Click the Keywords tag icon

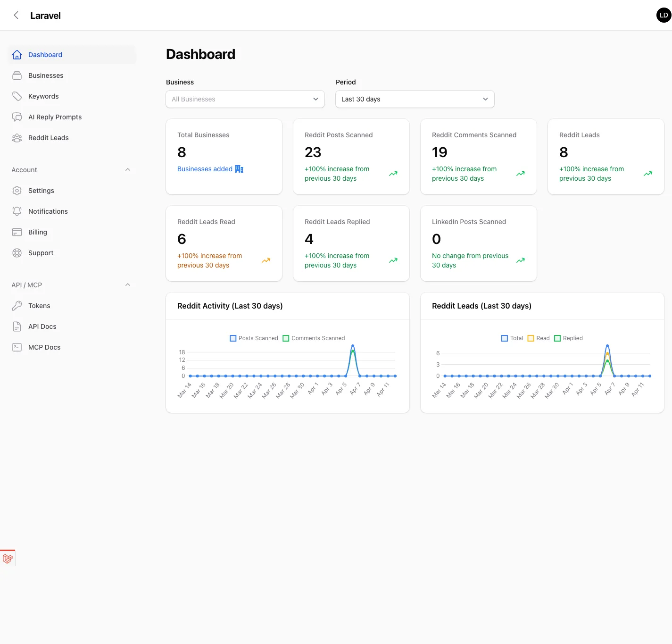click(17, 96)
